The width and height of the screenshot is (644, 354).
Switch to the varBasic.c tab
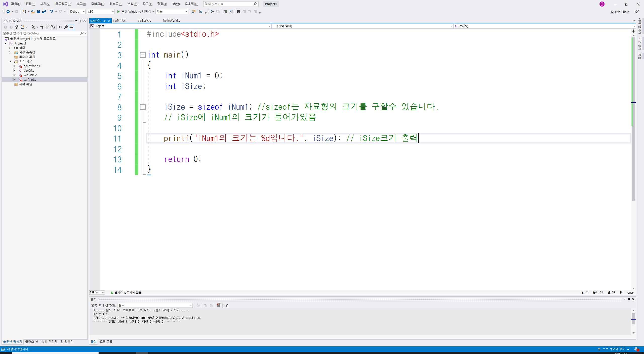tap(144, 21)
